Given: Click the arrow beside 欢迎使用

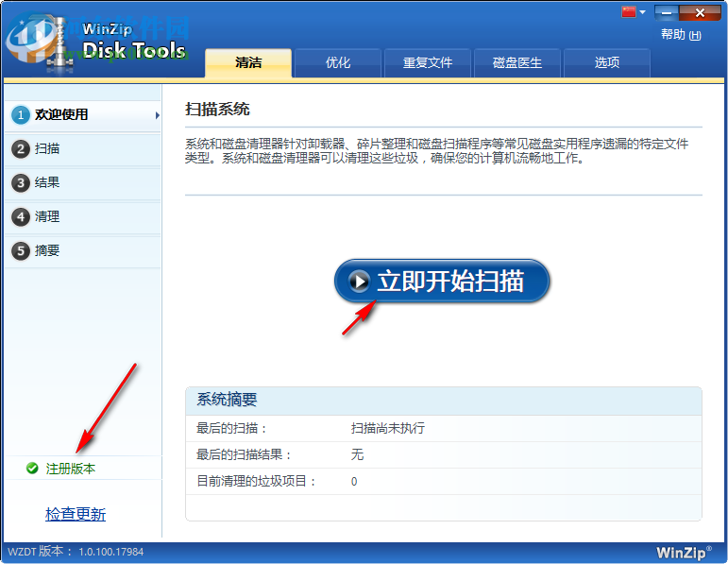Looking at the screenshot, I should pos(158,115).
